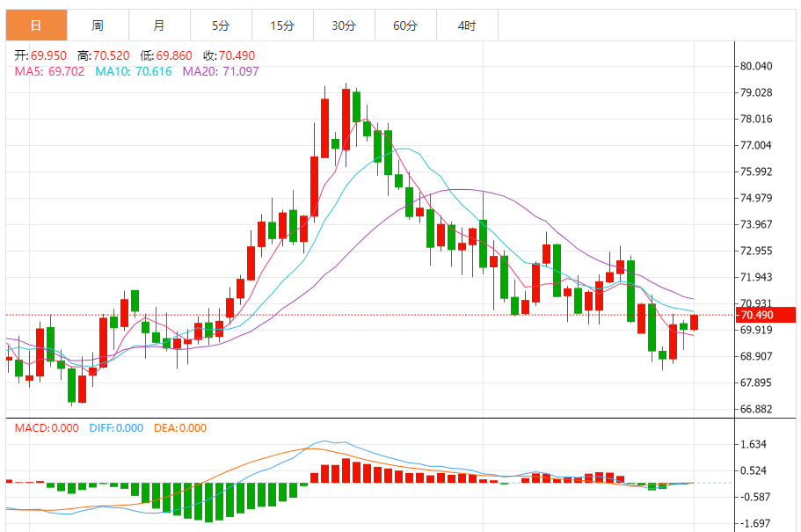This screenshot has height=532, width=801.
Task: Click the 68.907 price axis label
Action: (756, 356)
